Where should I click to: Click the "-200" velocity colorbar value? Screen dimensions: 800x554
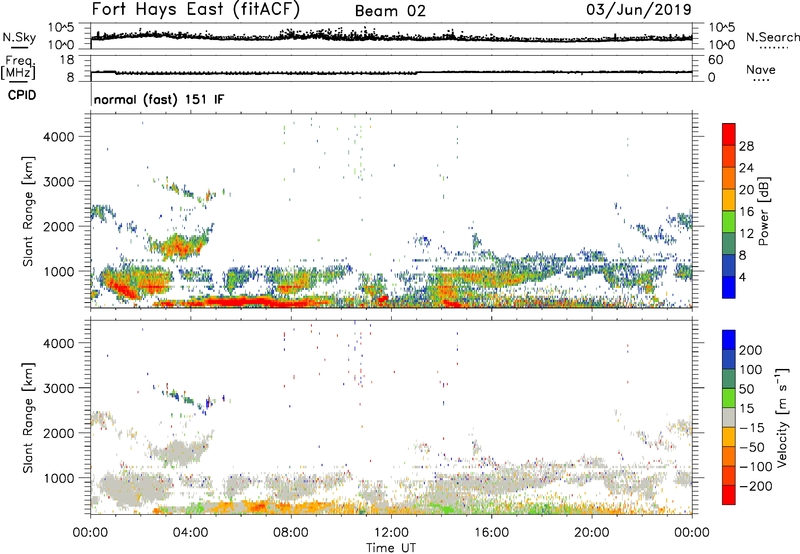pyautogui.click(x=755, y=486)
